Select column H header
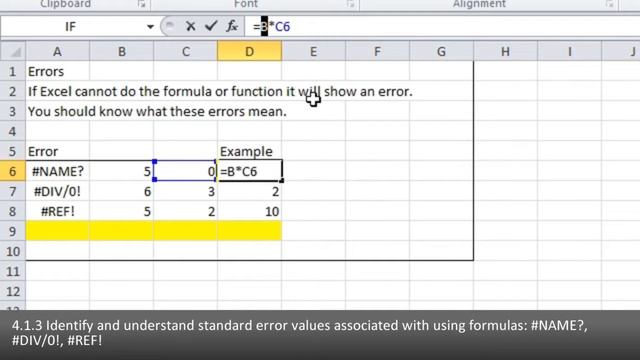Image resolution: width=640 pixels, height=360 pixels. [x=505, y=51]
